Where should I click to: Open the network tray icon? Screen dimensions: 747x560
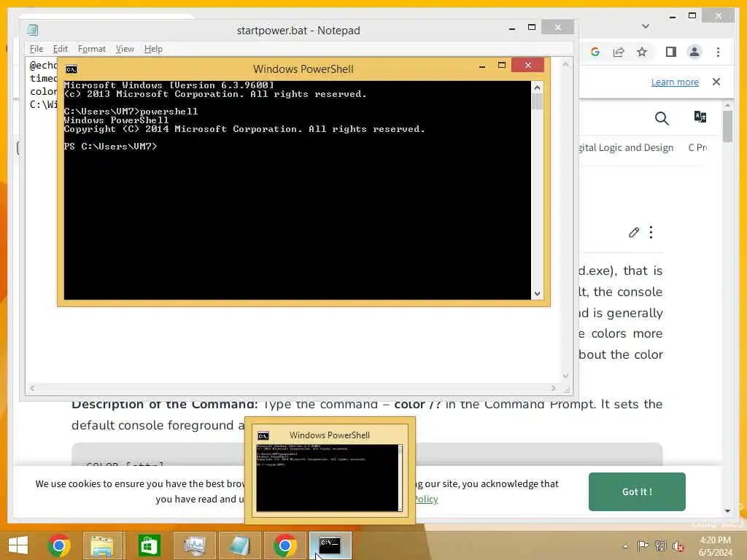pyautogui.click(x=660, y=545)
